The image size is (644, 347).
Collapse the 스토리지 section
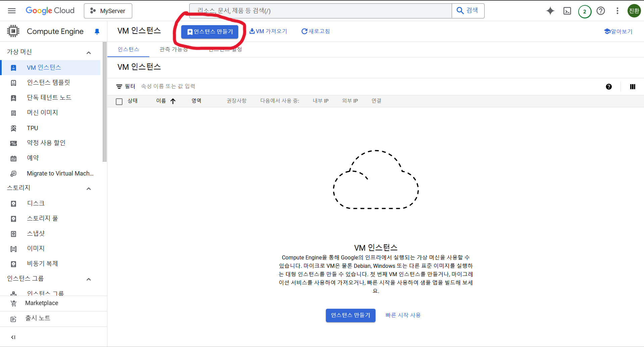[x=89, y=188]
